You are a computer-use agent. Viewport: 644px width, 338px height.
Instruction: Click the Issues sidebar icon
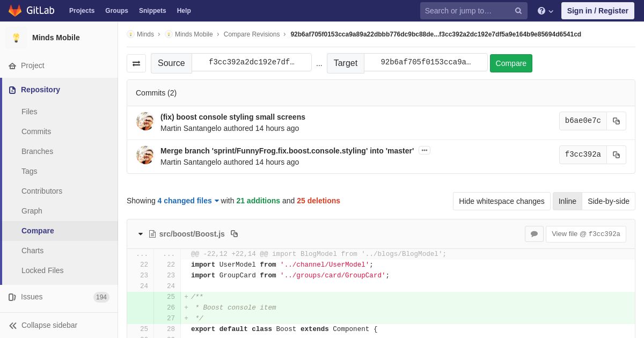tap(12, 297)
